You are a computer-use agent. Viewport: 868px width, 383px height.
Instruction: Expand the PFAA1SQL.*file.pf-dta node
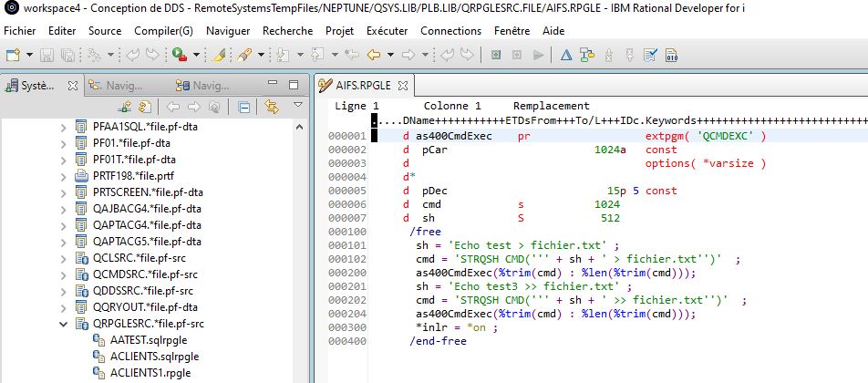63,128
